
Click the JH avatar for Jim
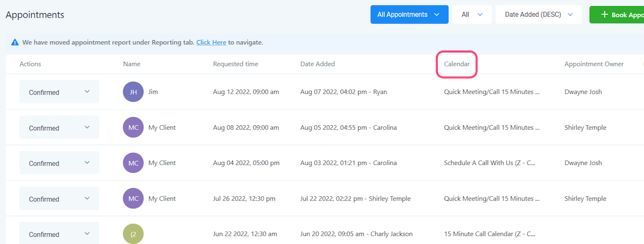pos(133,92)
